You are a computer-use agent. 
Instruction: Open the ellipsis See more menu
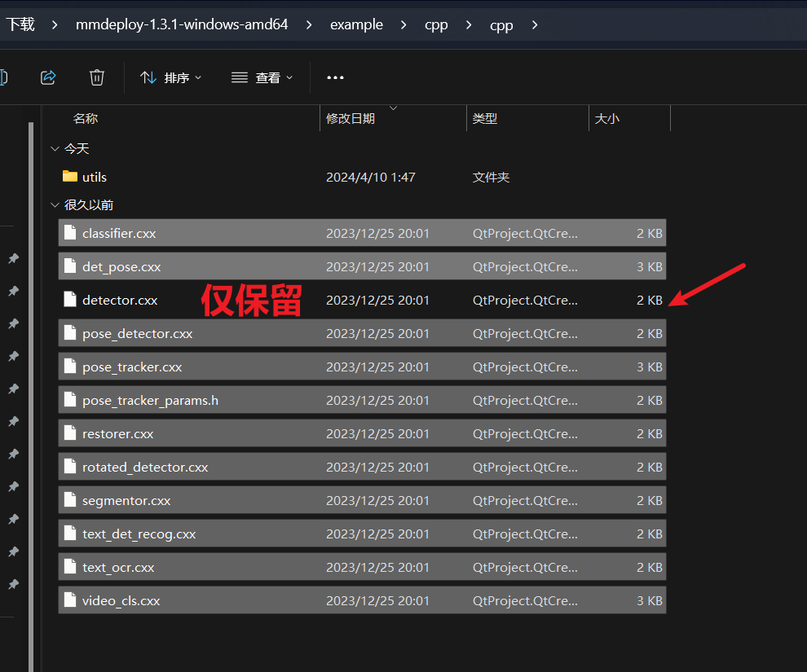pos(335,77)
